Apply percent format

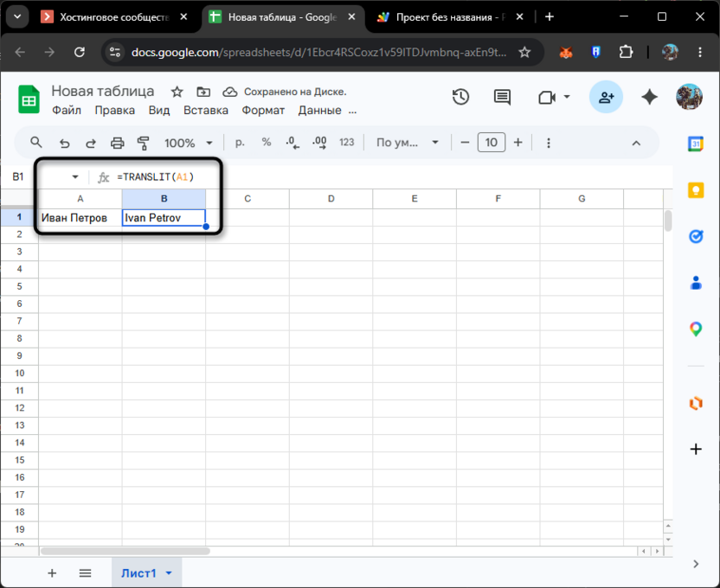[x=267, y=143]
